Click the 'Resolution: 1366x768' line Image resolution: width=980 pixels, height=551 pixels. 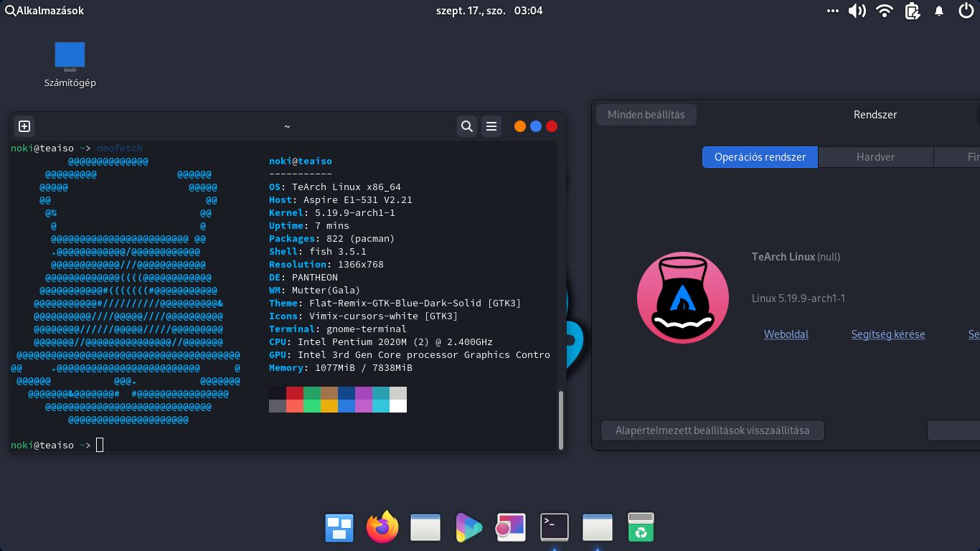tap(326, 264)
